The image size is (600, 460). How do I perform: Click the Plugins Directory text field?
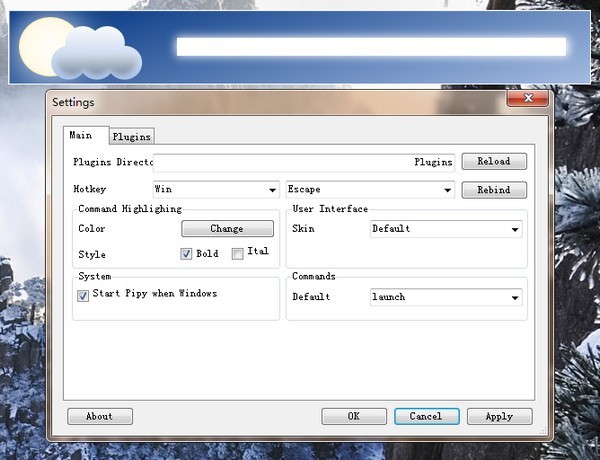[x=304, y=161]
